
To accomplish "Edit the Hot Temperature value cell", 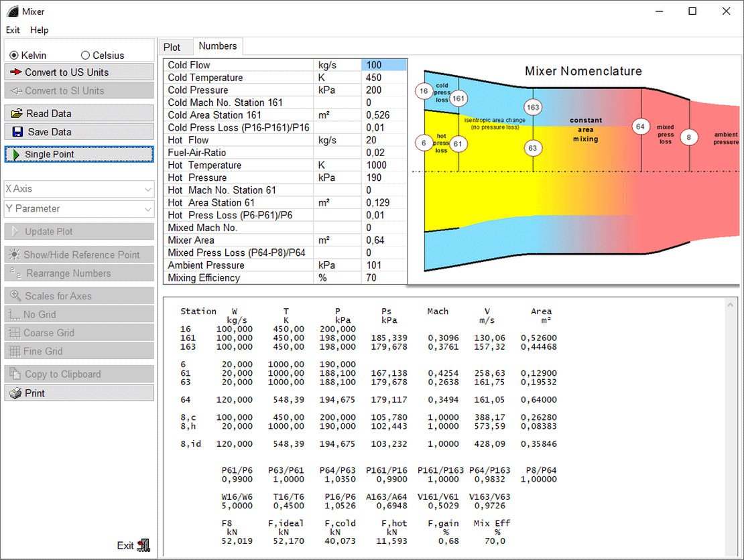I will click(x=383, y=165).
